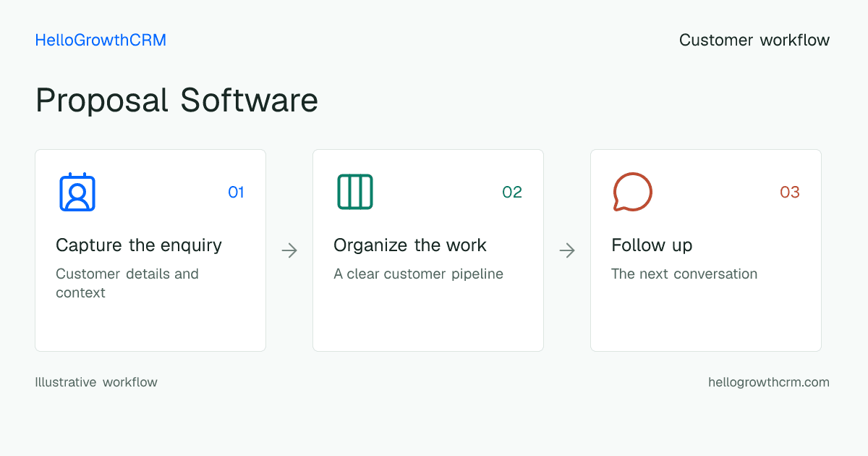Click the contact card icon in card 01
Image resolution: width=868 pixels, height=456 pixels.
pyautogui.click(x=77, y=192)
